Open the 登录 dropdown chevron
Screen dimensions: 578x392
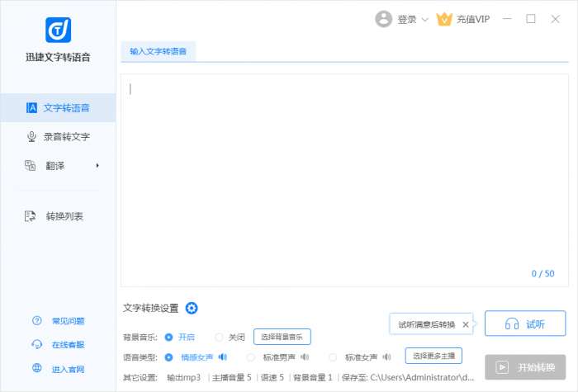(425, 20)
